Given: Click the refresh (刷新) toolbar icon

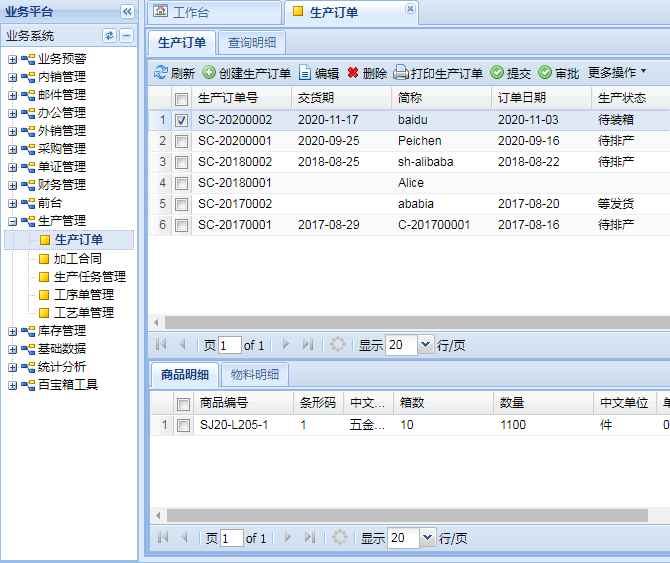Looking at the screenshot, I should tap(160, 73).
